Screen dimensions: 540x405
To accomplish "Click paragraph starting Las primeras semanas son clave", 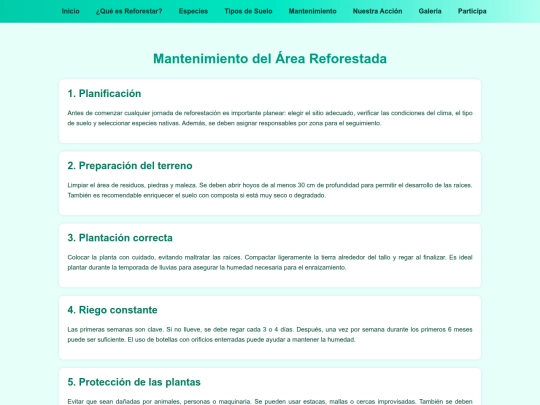I will 270,334.
